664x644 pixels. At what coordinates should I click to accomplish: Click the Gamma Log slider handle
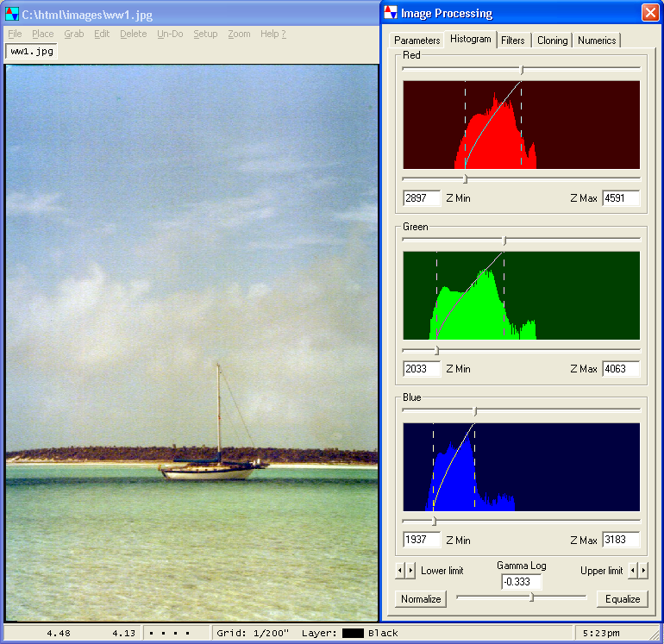point(531,597)
